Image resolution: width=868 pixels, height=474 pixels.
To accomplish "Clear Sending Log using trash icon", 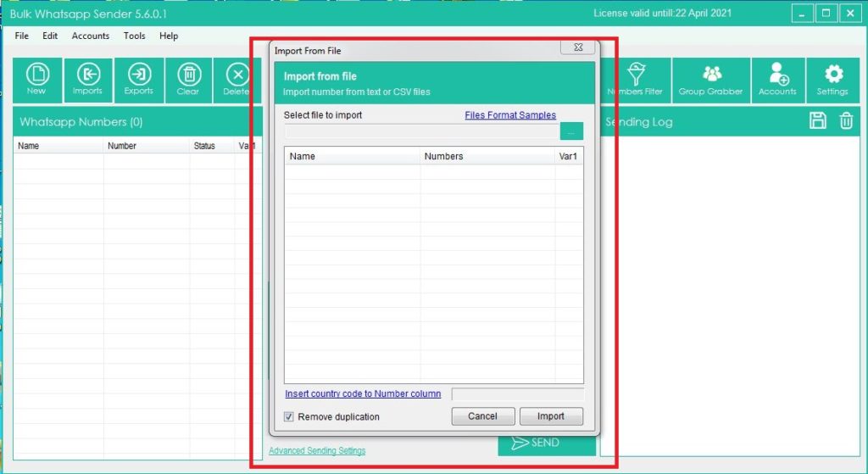I will (846, 120).
